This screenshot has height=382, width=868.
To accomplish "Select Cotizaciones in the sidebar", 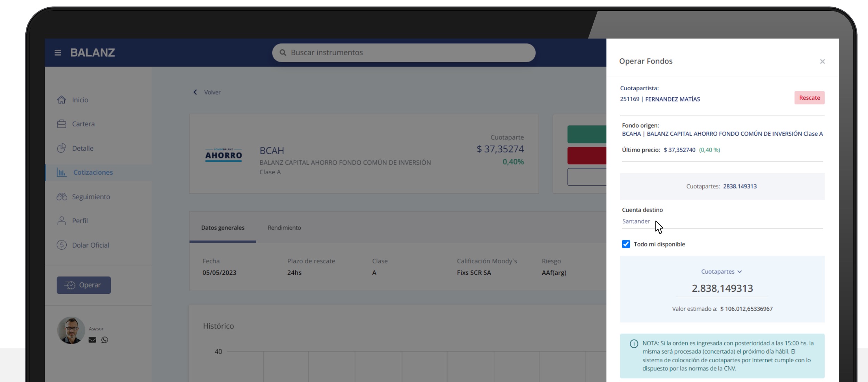I will coord(93,172).
